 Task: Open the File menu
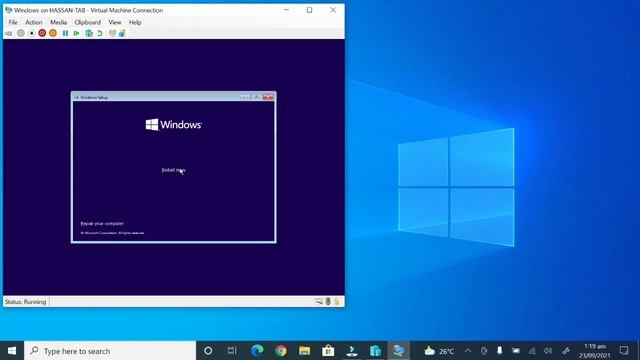click(x=13, y=22)
